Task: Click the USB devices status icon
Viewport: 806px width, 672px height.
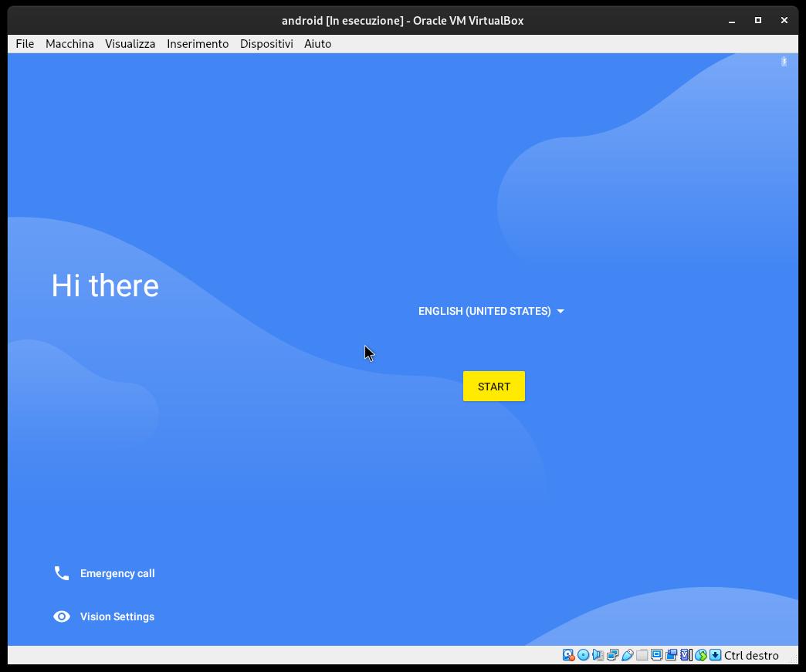Action: click(627, 655)
